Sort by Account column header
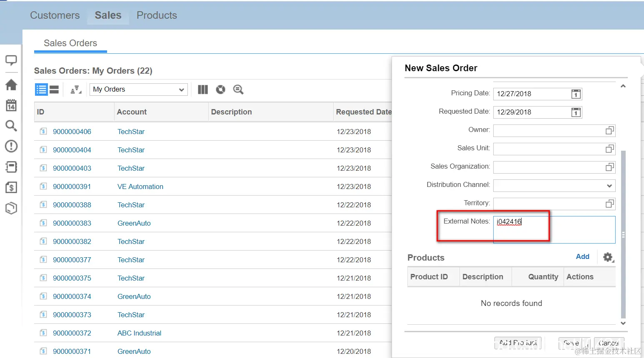This screenshot has height=358, width=644. pyautogui.click(x=161, y=112)
